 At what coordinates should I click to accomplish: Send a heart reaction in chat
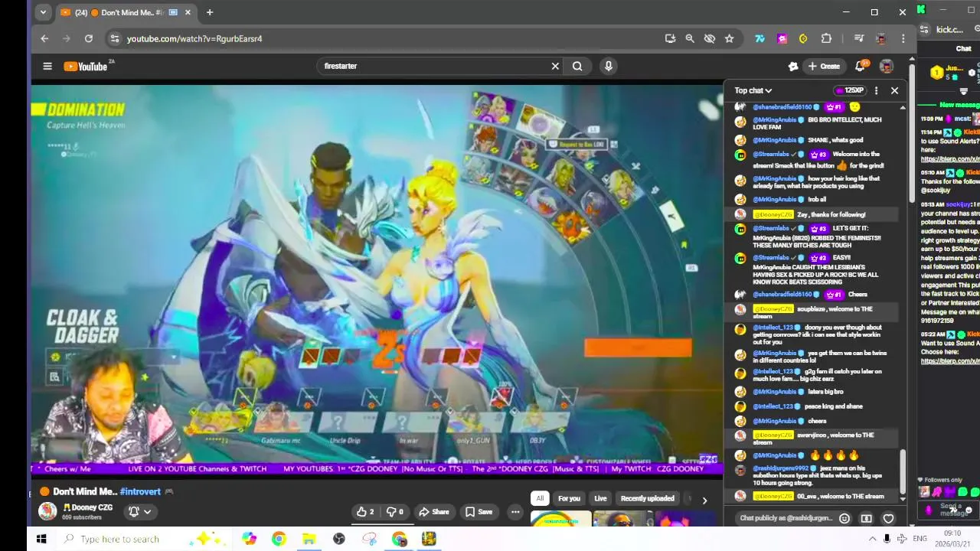(888, 518)
